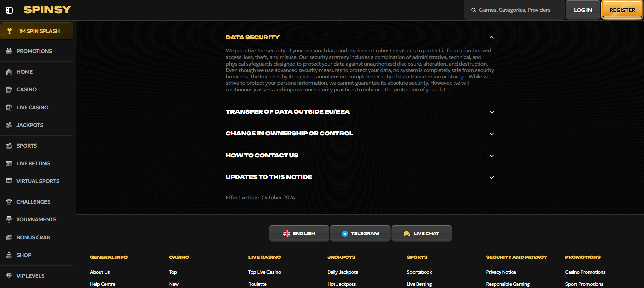This screenshot has width=644, height=288.
Task: Click the Effective Date: October 2024 text
Action: (260, 198)
